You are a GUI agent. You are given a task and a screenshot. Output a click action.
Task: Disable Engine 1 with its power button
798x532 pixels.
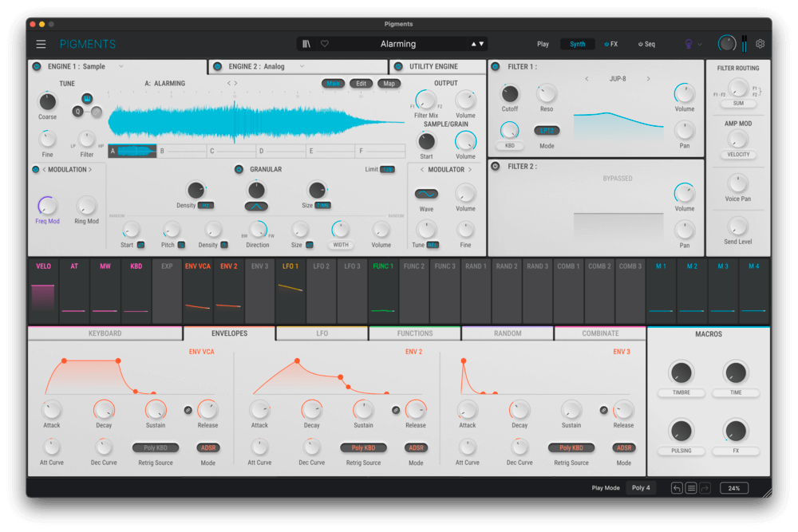pyautogui.click(x=37, y=67)
